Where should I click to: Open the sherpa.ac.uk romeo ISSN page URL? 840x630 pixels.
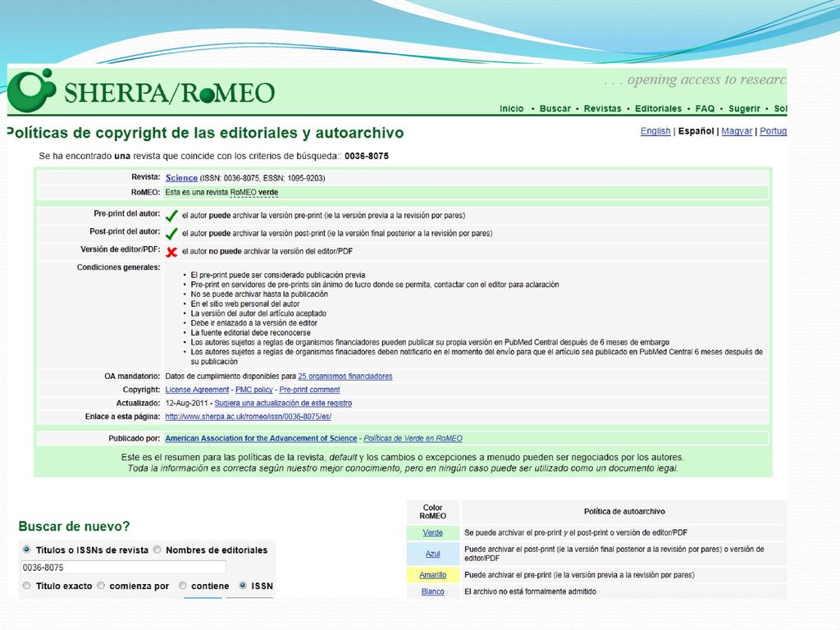click(x=248, y=417)
